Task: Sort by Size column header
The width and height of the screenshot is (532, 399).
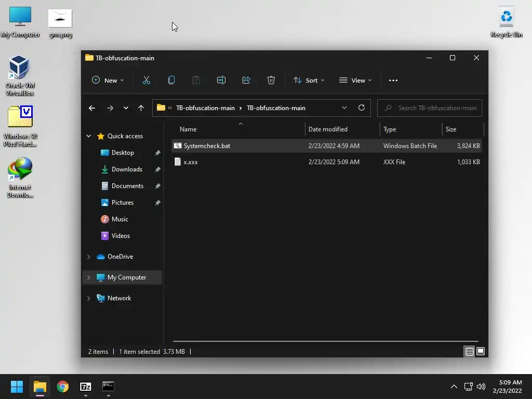Action: point(463,129)
